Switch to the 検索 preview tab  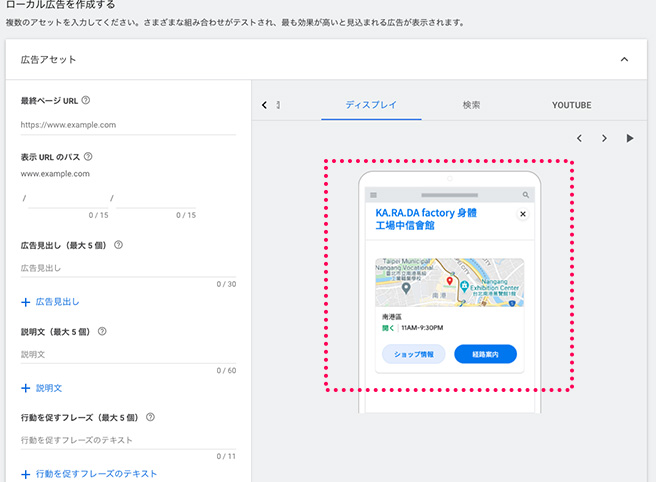click(472, 105)
